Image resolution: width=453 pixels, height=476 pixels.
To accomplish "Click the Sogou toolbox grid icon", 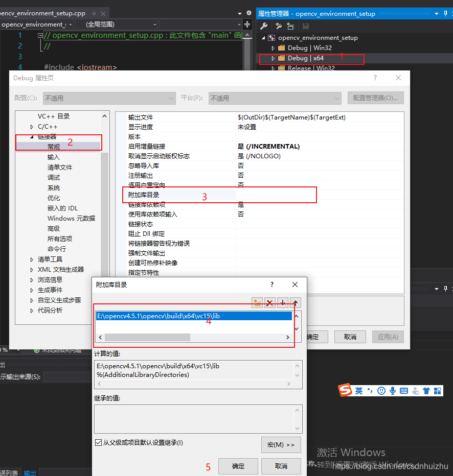I will (438, 391).
